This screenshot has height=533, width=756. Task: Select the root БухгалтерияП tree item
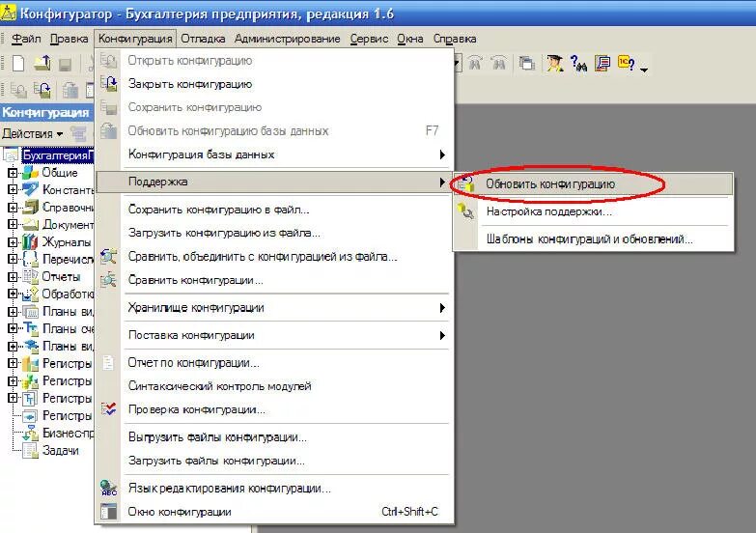(57, 155)
